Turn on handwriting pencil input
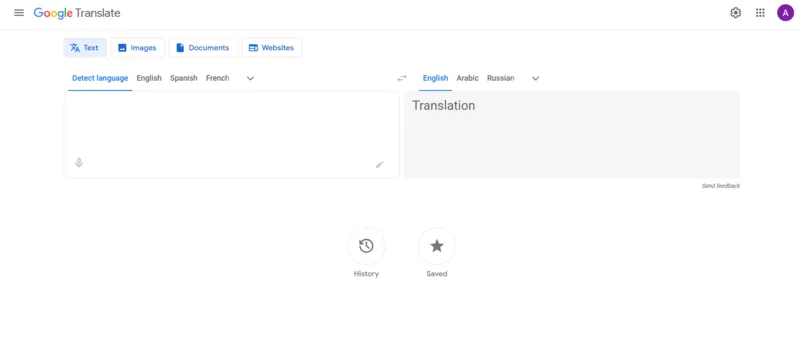 click(x=380, y=164)
